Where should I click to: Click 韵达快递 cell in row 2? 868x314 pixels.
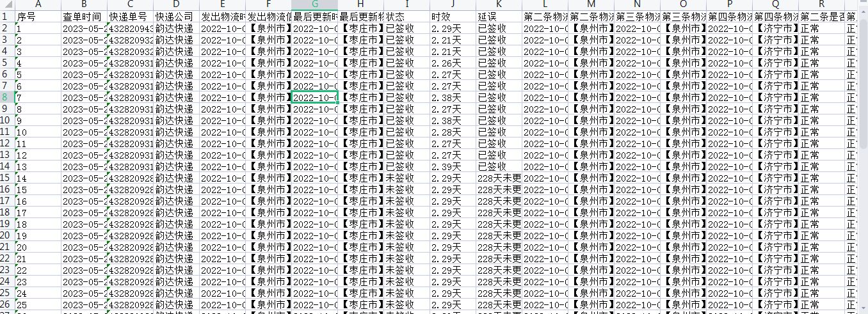pos(177,28)
